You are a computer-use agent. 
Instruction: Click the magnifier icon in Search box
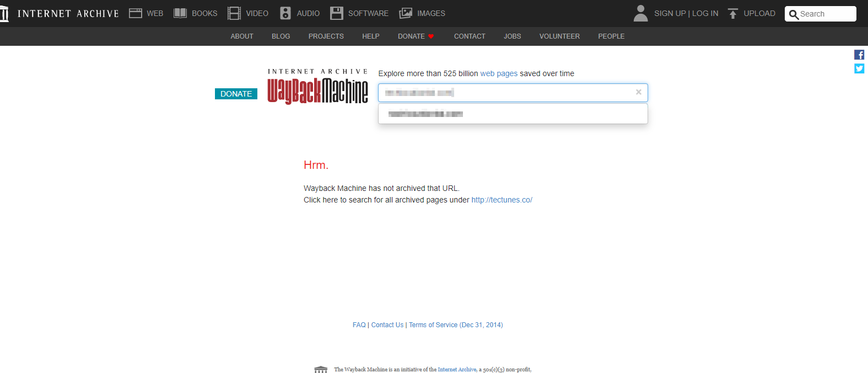pos(794,14)
